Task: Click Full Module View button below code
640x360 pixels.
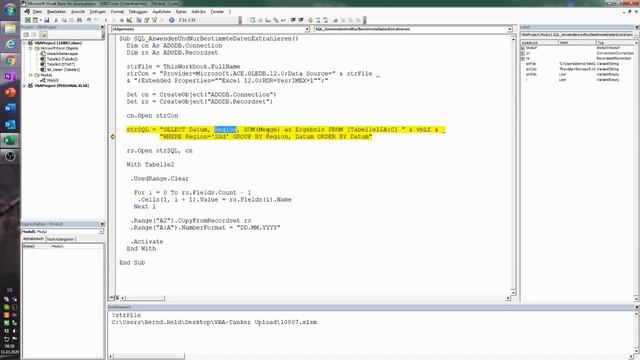Action: click(x=117, y=298)
